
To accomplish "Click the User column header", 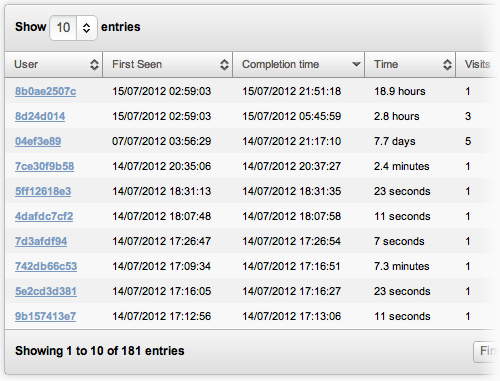I will (54, 64).
